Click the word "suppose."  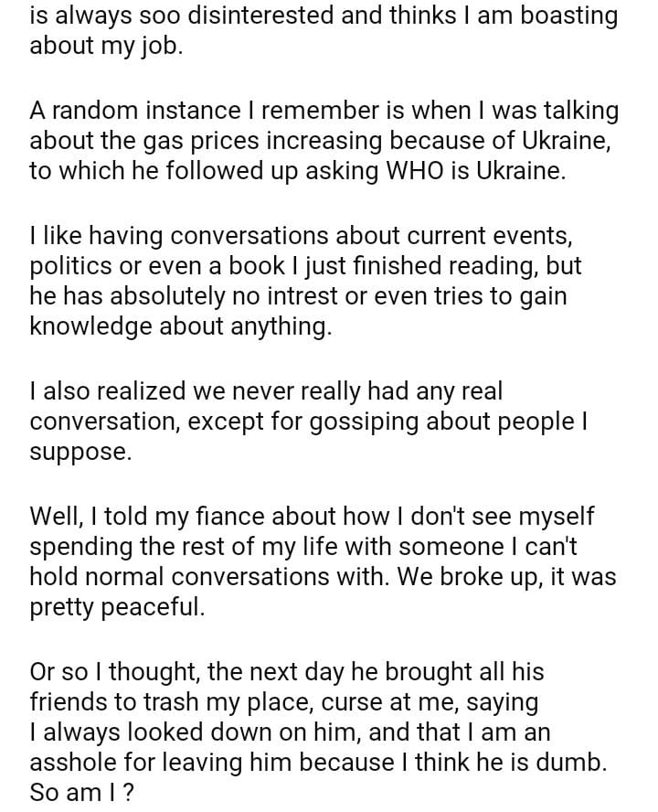(x=80, y=453)
